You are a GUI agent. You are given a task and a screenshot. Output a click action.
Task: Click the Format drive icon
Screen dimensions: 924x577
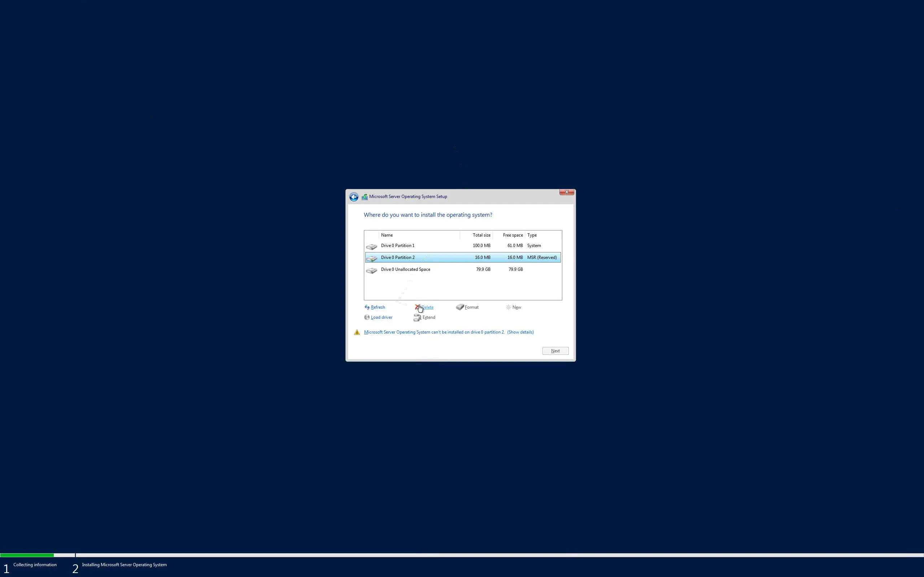460,307
